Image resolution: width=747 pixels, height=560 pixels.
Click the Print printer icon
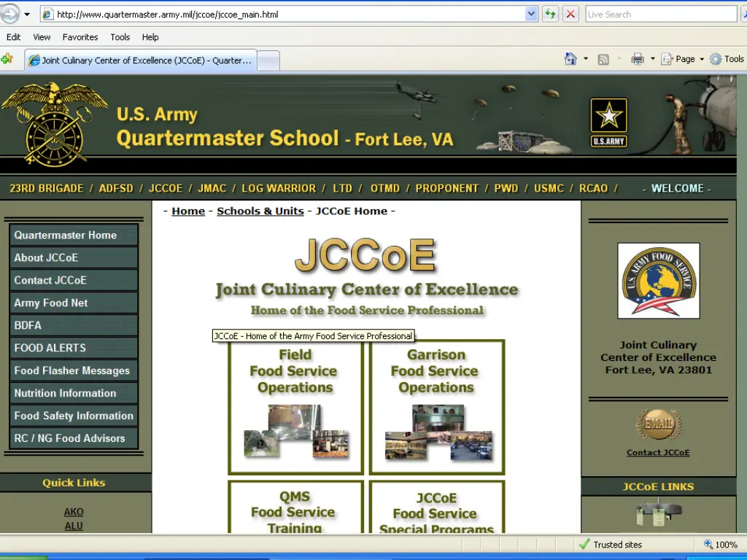(x=638, y=59)
